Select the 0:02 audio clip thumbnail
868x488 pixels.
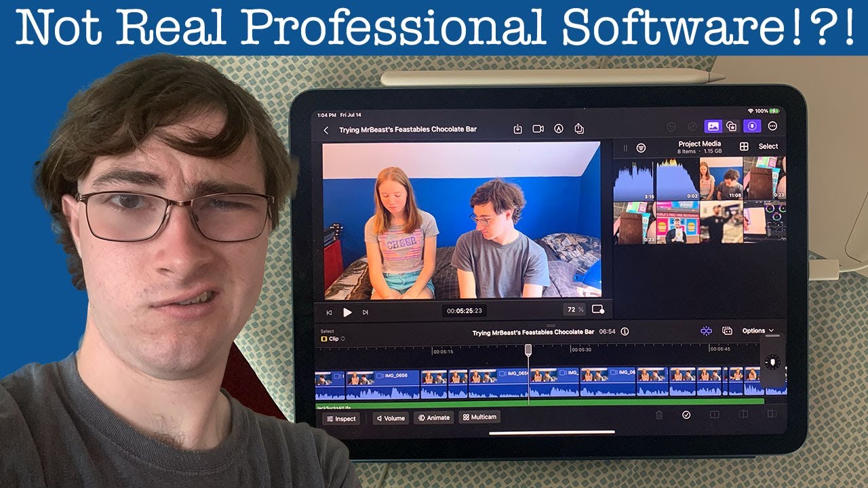tap(677, 180)
